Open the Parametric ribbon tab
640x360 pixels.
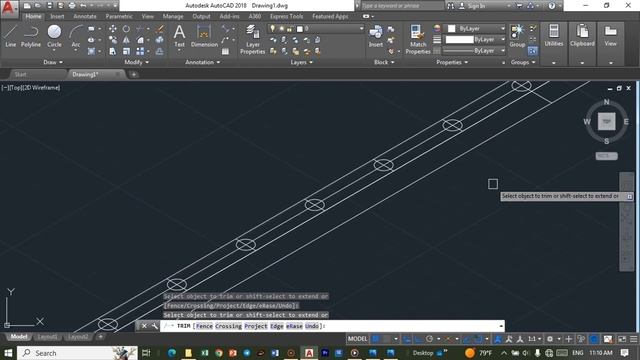[119, 16]
